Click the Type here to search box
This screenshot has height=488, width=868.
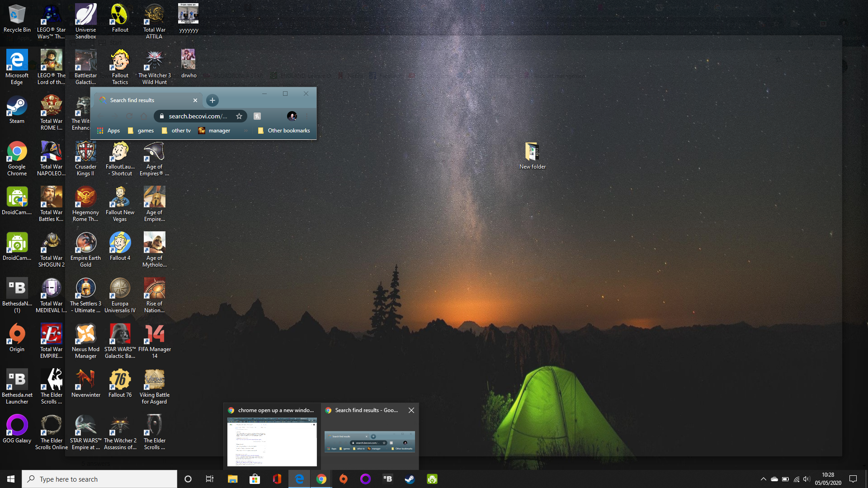point(99,479)
